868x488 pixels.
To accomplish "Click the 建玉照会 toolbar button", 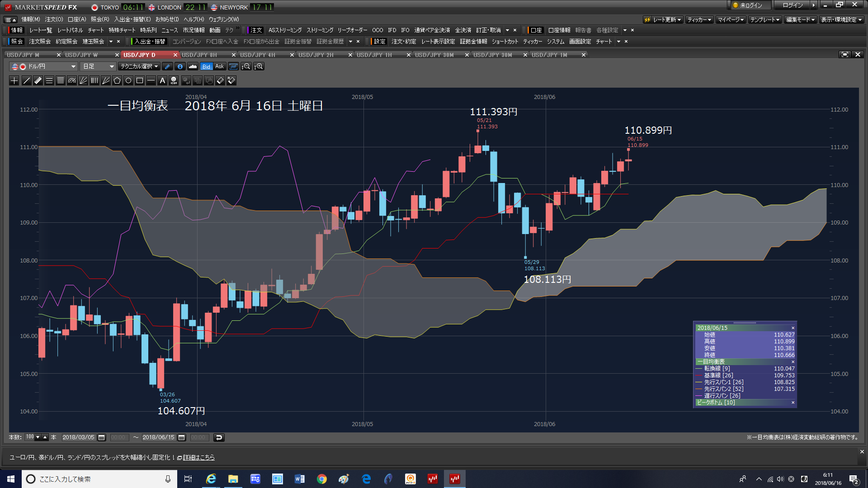I will click(93, 42).
